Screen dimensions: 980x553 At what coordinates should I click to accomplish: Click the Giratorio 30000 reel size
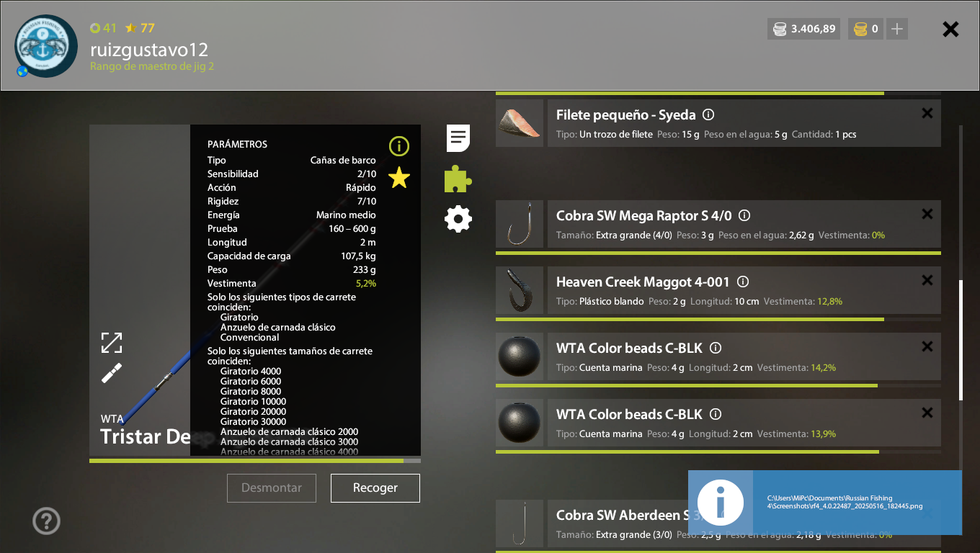coord(254,422)
